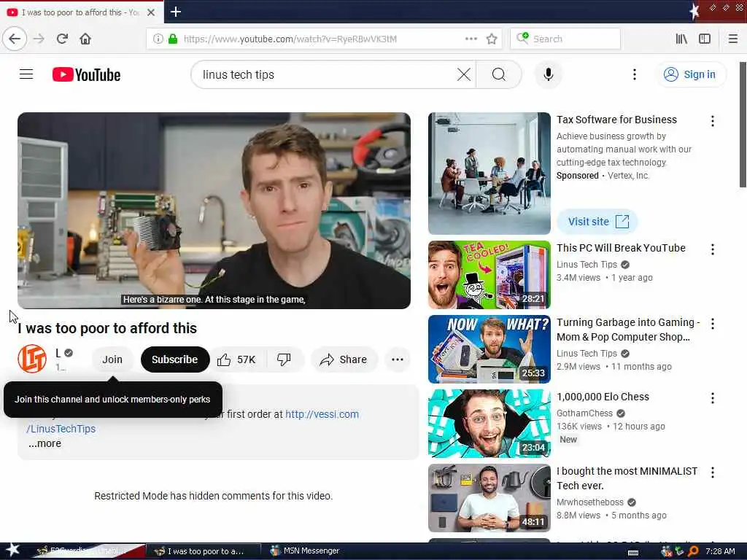Select the 'I was too poor to afford this' browser tab
This screenshot has width=747, height=560.
82,12
